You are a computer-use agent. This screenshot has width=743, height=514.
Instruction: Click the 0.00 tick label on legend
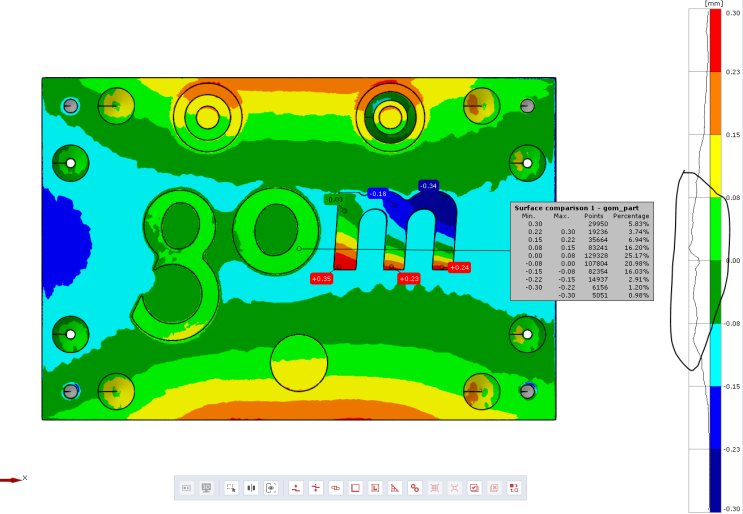pyautogui.click(x=733, y=261)
